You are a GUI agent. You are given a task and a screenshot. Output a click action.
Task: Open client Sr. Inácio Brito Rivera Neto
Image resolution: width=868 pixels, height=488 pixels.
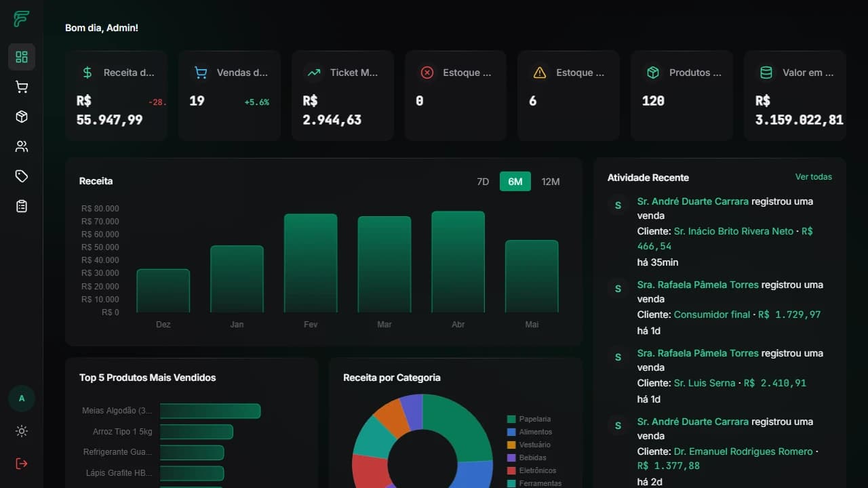[734, 231]
